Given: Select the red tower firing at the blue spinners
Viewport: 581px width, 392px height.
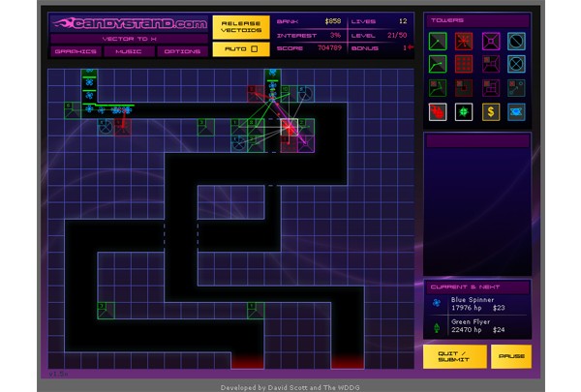Looking at the screenshot, I should click(x=122, y=127).
